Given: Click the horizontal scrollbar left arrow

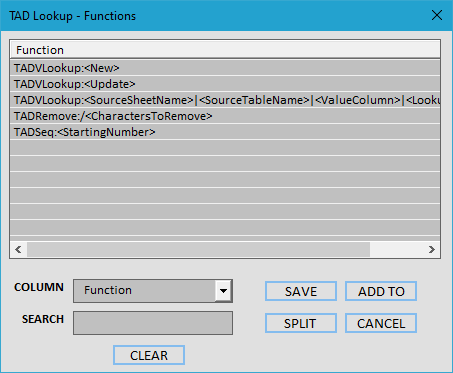Looking at the screenshot, I should coord(18,249).
